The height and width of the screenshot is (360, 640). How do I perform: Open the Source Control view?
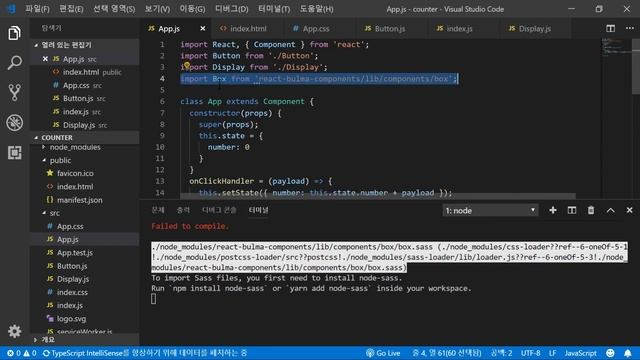14,93
